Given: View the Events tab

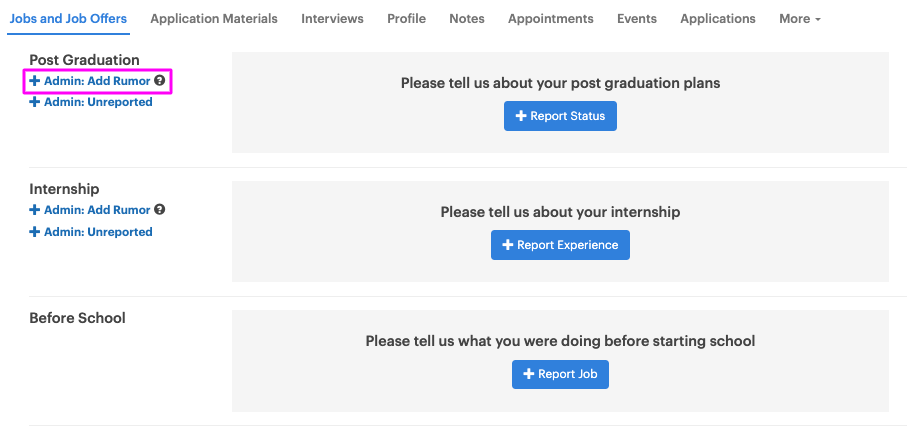Looking at the screenshot, I should pos(637,19).
